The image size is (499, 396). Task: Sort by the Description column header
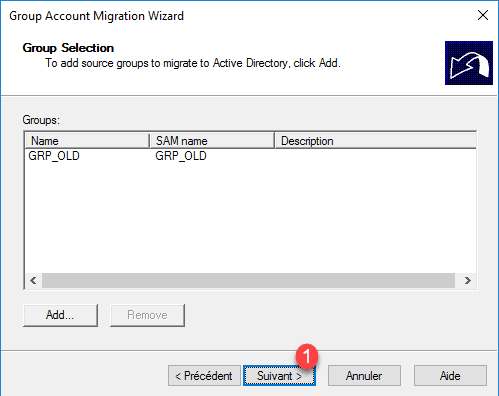(375, 141)
